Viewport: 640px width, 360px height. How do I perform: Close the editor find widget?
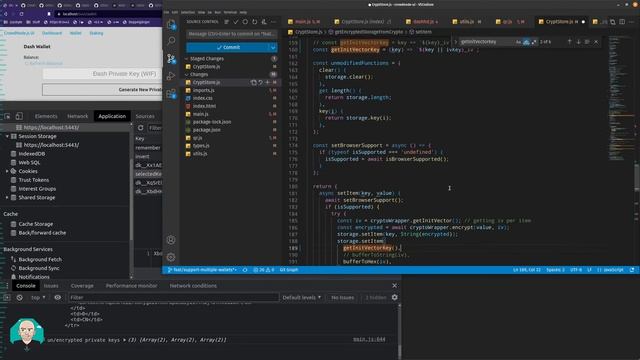tap(596, 42)
